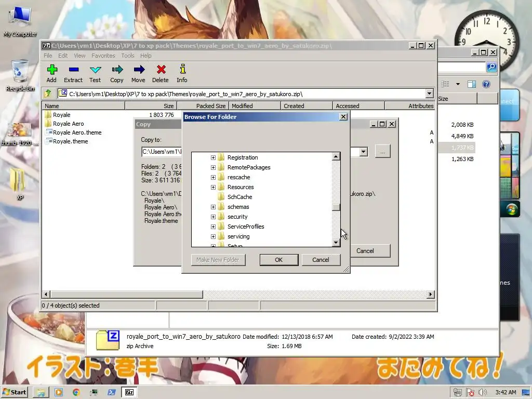Click the volume tray icon
Image resolution: width=532 pixels, height=399 pixels.
[x=482, y=393]
